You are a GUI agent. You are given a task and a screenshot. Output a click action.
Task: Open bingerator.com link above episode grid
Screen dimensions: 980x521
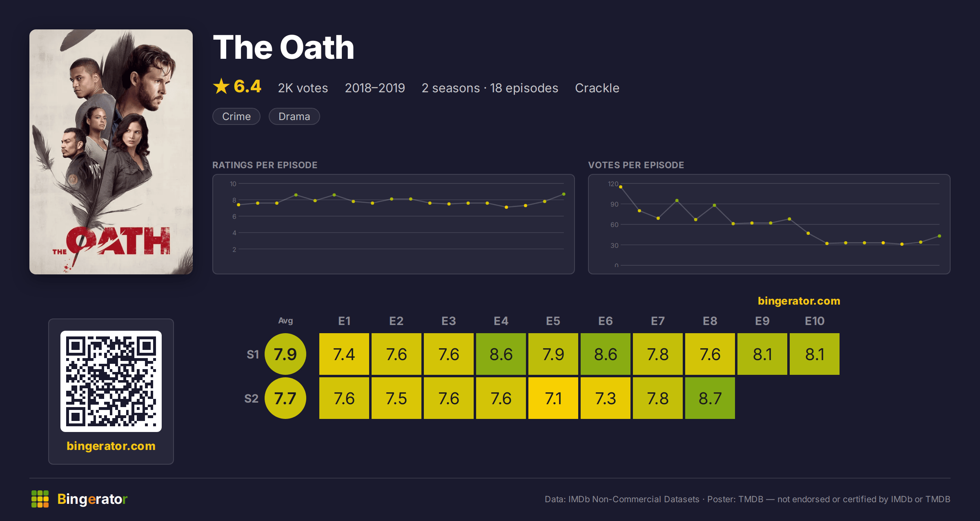799,301
